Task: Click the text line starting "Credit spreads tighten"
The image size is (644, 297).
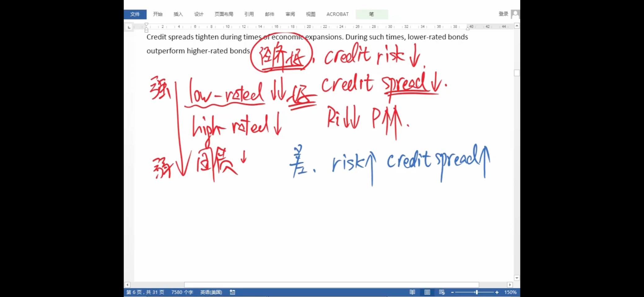Action: [x=307, y=37]
